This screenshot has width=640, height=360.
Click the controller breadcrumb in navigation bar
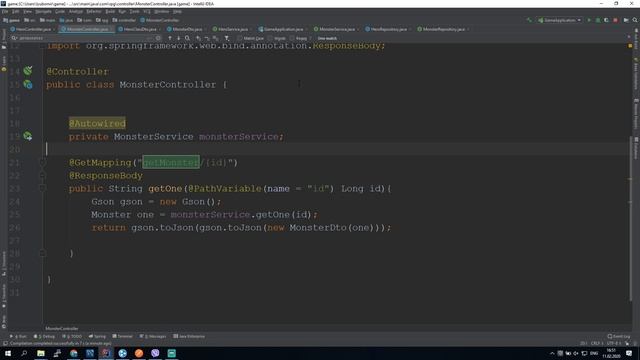click(124, 20)
